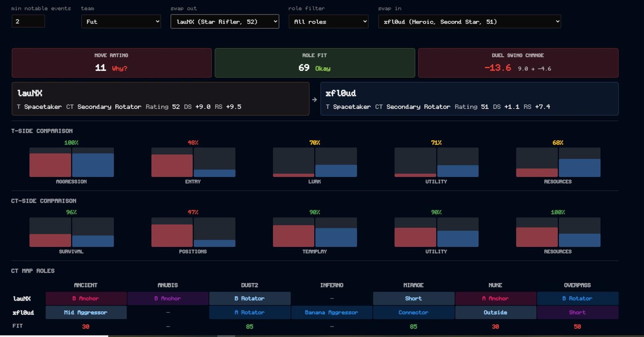Open the All roles filter dropdown
This screenshot has width=644, height=337.
[x=328, y=22]
